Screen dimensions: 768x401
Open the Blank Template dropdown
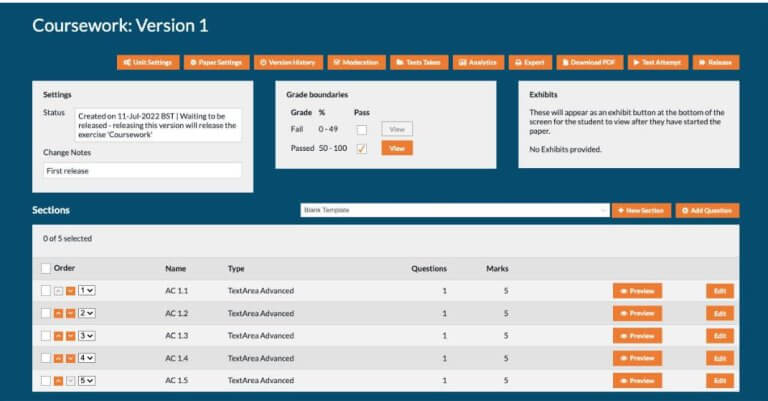454,211
